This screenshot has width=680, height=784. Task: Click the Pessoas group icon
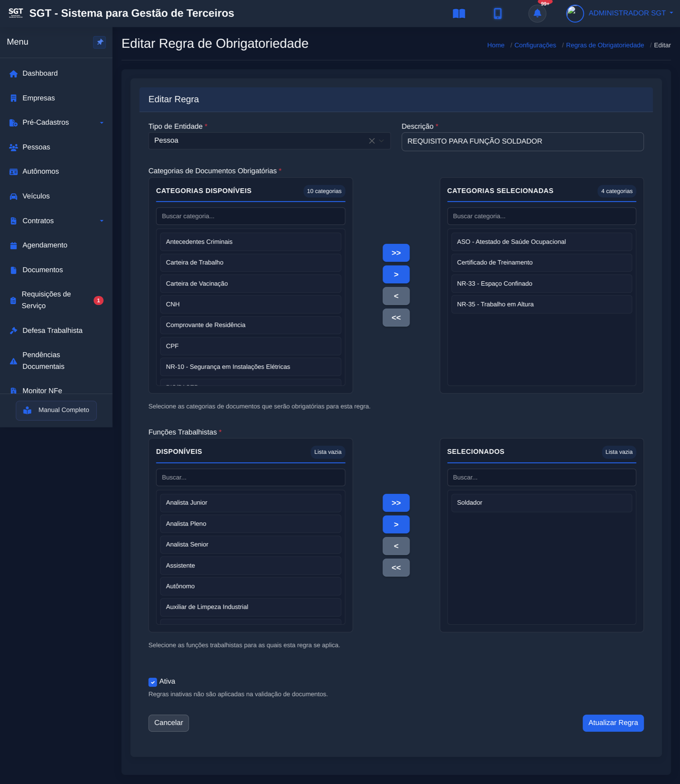point(14,147)
